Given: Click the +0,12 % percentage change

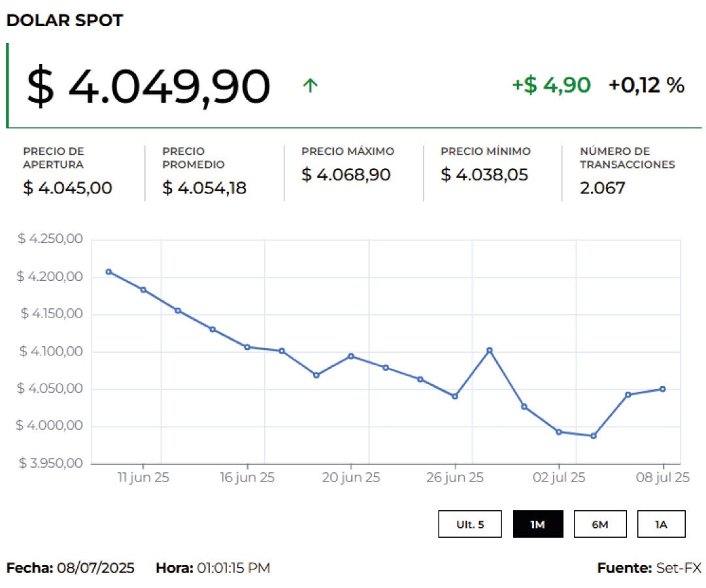Looking at the screenshot, I should (646, 85).
